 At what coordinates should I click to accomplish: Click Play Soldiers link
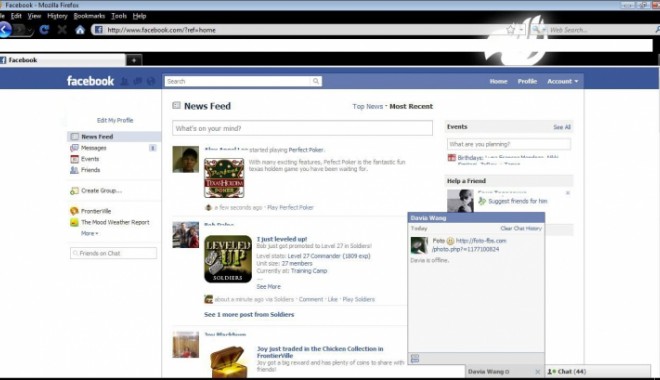click(359, 299)
